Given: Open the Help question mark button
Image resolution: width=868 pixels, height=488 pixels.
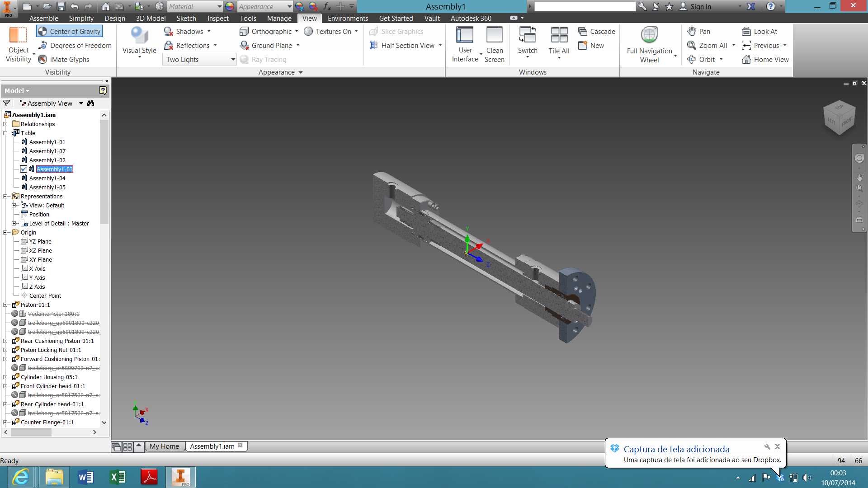Looking at the screenshot, I should pos(771,6).
